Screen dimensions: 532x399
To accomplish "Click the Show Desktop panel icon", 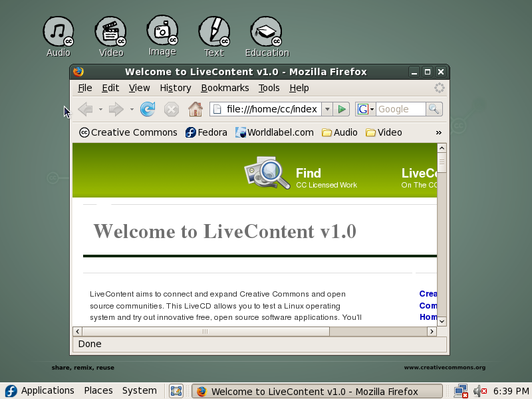I will pyautogui.click(x=176, y=391).
